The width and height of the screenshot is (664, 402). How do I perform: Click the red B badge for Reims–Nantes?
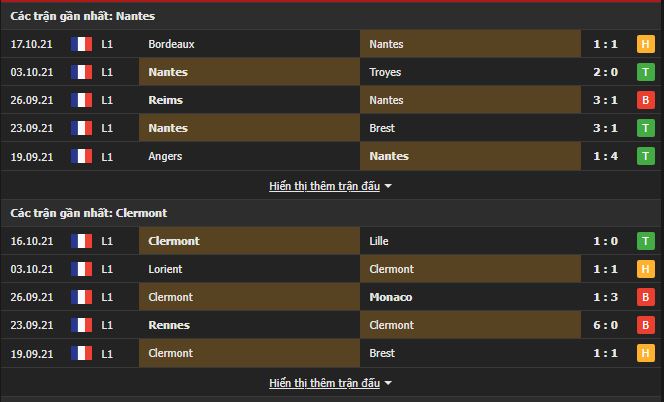(x=646, y=100)
